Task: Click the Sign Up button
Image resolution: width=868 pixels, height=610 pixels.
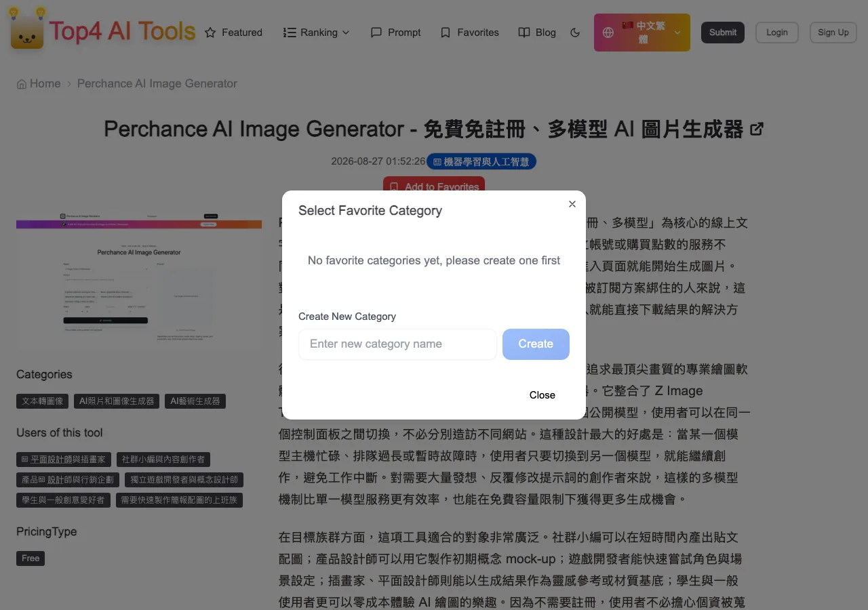Action: pyautogui.click(x=833, y=33)
